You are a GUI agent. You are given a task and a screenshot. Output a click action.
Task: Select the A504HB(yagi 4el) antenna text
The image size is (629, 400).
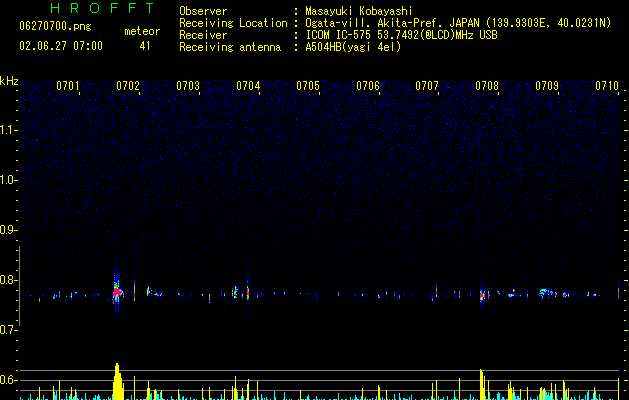coord(353,47)
